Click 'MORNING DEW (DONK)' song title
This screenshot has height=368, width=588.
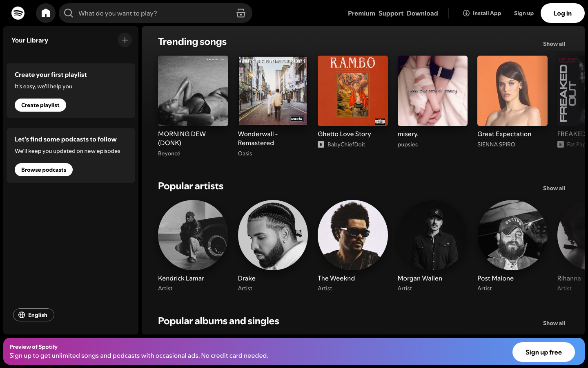182,139
